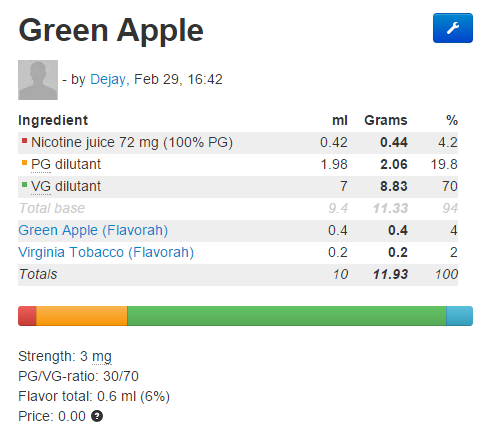Viewport: 483px width, 439px height.
Task: Open Dejay's author profile link
Action: (108, 79)
